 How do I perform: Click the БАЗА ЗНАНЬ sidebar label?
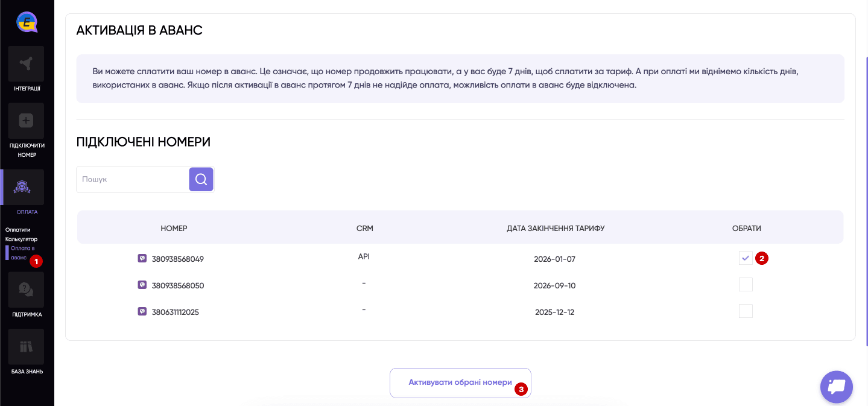click(x=27, y=372)
